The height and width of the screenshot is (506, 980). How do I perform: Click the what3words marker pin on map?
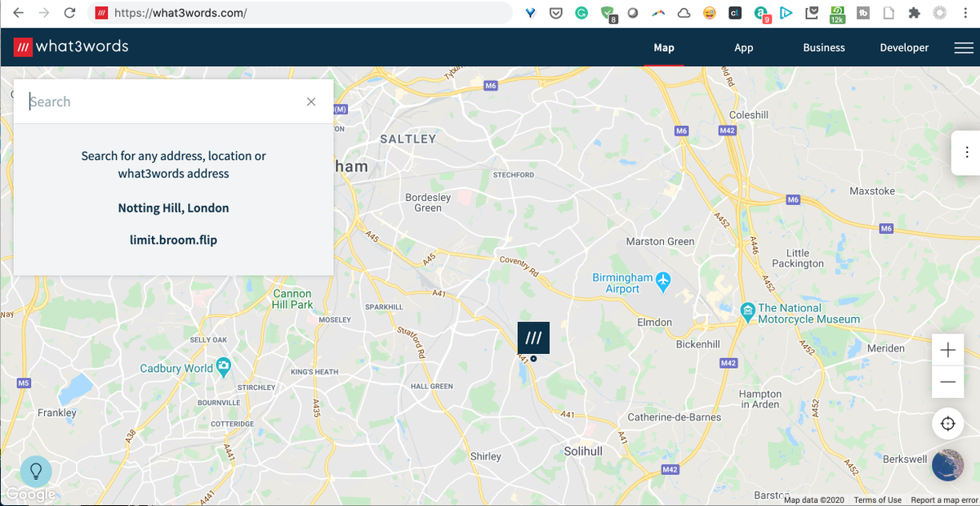(x=533, y=338)
